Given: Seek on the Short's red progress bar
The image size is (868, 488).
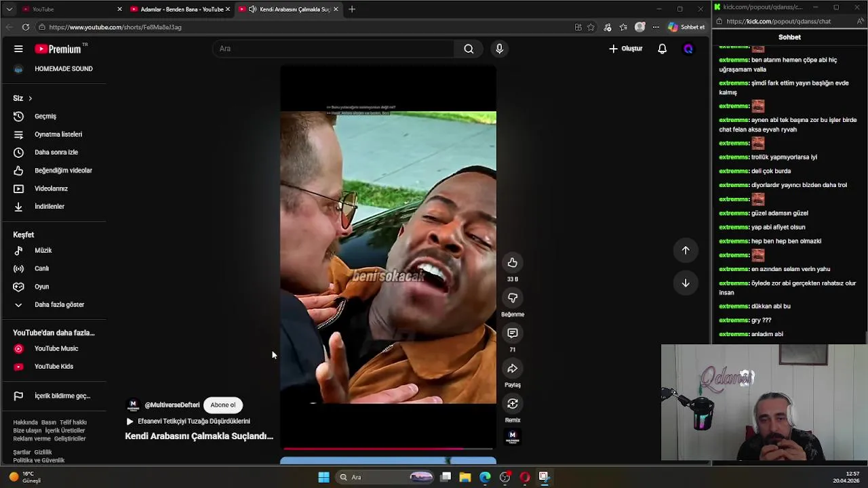Looking at the screenshot, I should 388,448.
